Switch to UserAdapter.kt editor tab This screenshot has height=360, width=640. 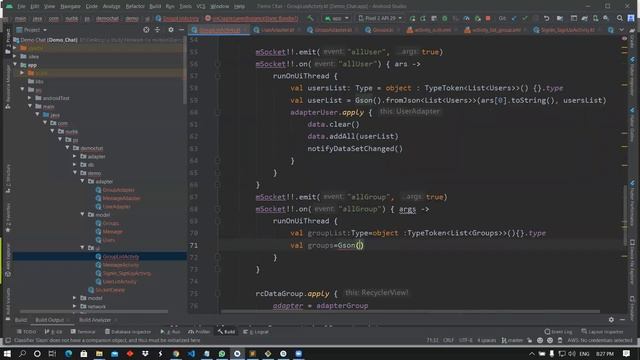tap(276, 30)
